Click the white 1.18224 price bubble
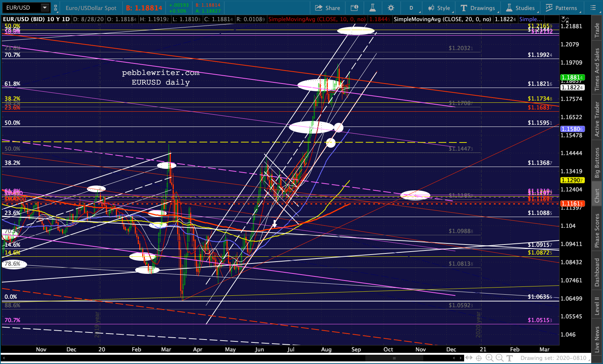Viewport: 603px width, 364px height. pyautogui.click(x=573, y=87)
